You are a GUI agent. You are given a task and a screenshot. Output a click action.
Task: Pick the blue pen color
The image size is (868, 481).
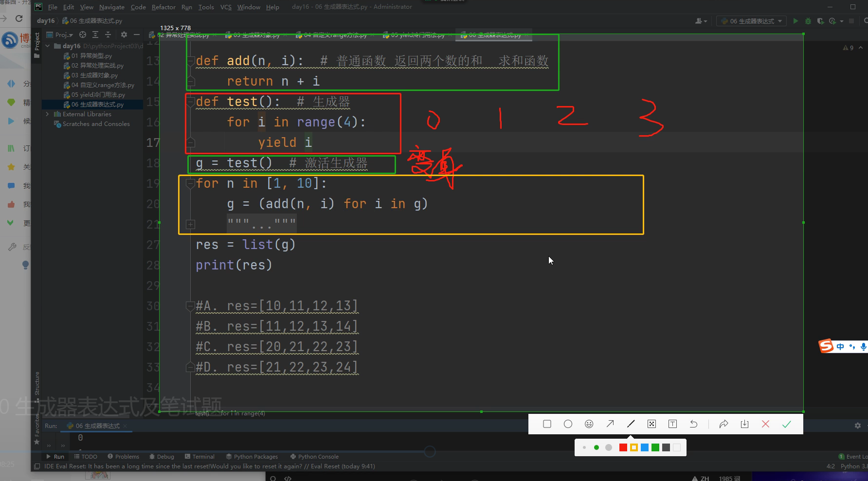[645, 447]
